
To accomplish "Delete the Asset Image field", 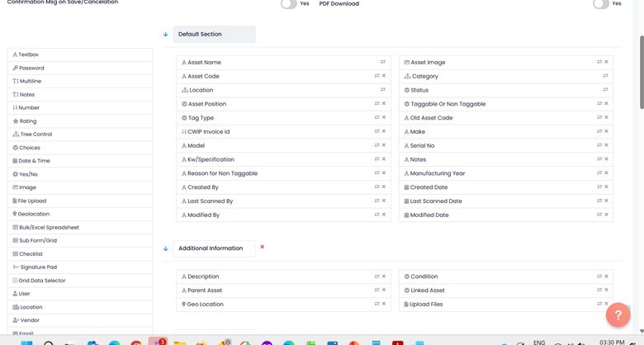I will coord(606,62).
